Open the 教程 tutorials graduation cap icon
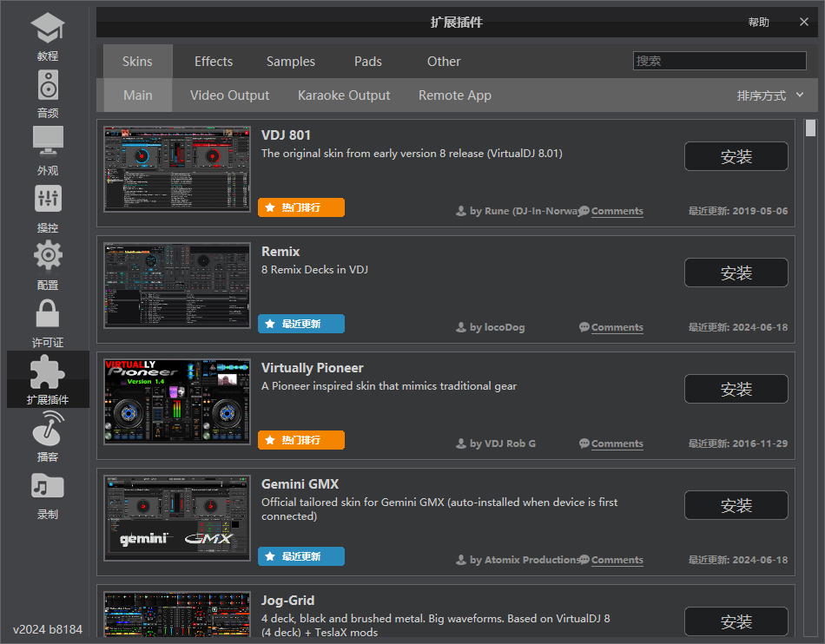Viewport: 825px width, 644px height. (48, 29)
